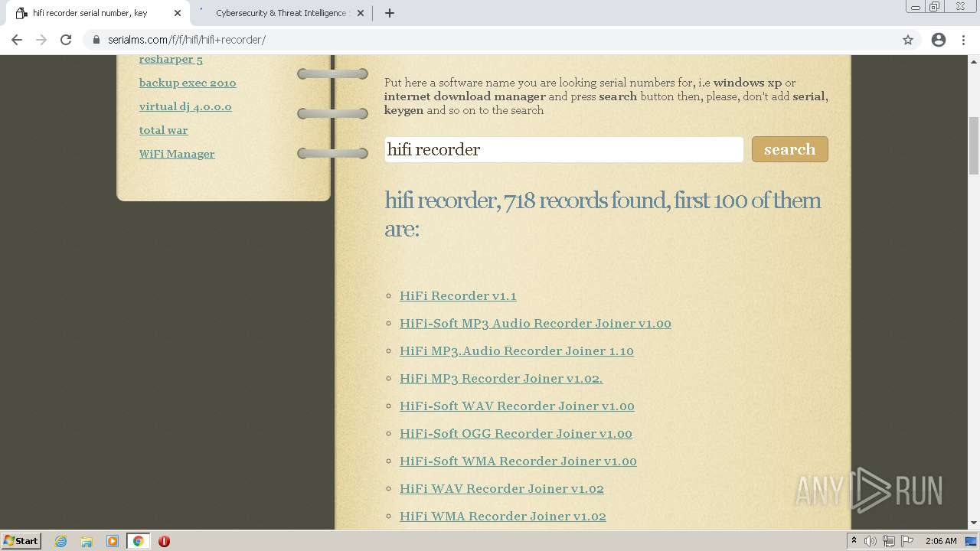Open HiFi MP3 Recorder Joiner v1.02.
The width and height of the screenshot is (980, 551).
pyautogui.click(x=501, y=378)
